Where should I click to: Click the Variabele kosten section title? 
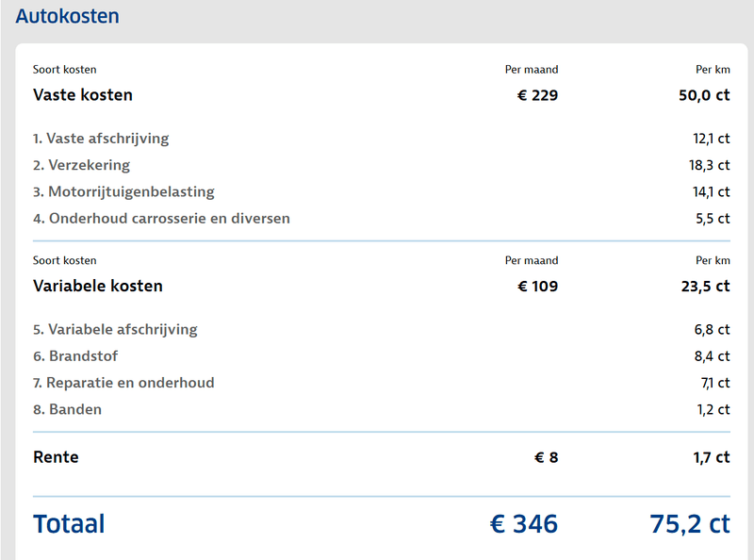click(98, 286)
